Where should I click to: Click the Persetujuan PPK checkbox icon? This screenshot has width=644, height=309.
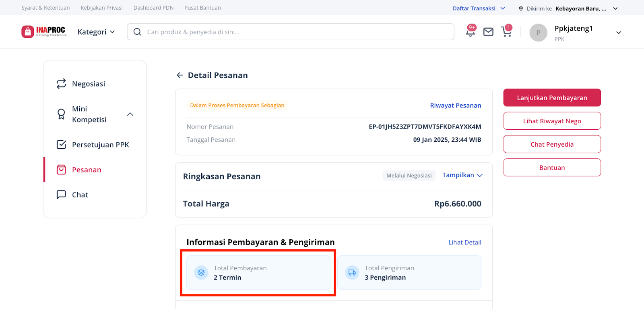tap(61, 145)
